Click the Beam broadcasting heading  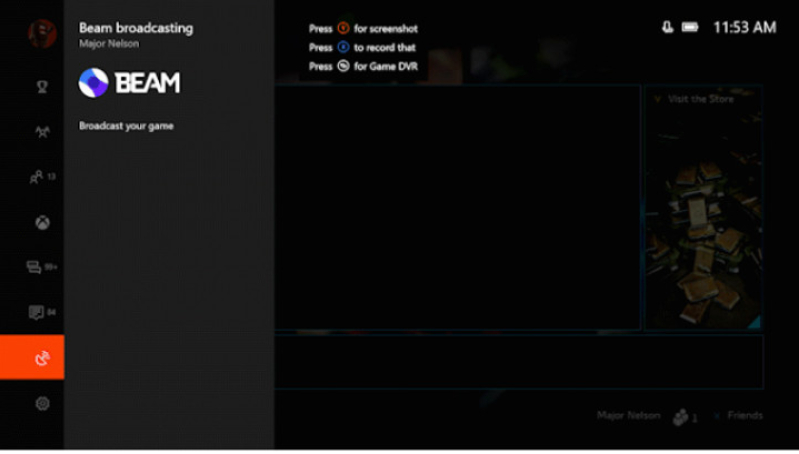tap(136, 28)
